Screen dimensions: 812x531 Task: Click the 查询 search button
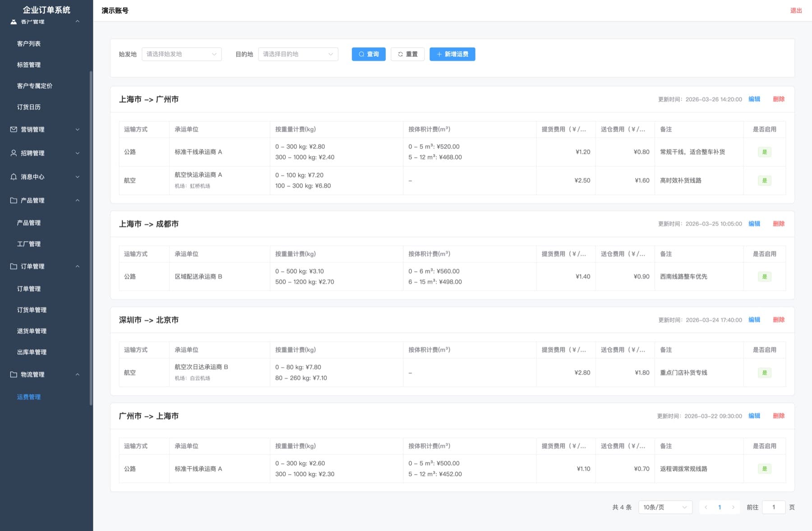(x=369, y=54)
